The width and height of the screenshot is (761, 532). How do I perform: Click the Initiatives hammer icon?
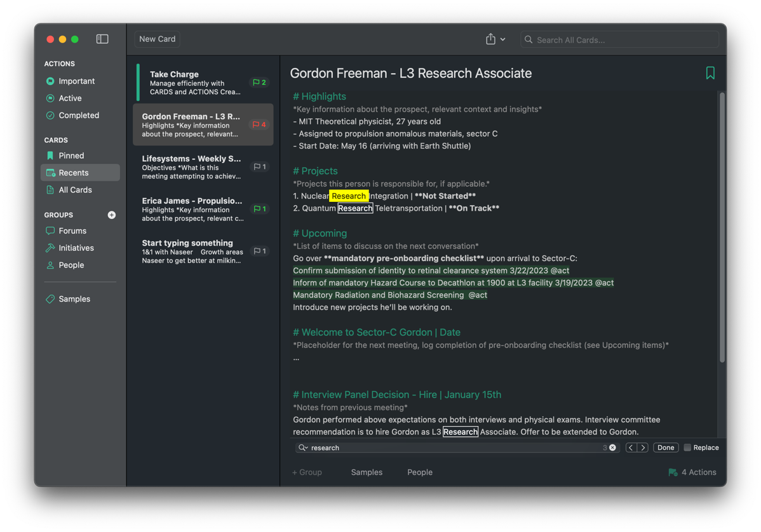(50, 248)
